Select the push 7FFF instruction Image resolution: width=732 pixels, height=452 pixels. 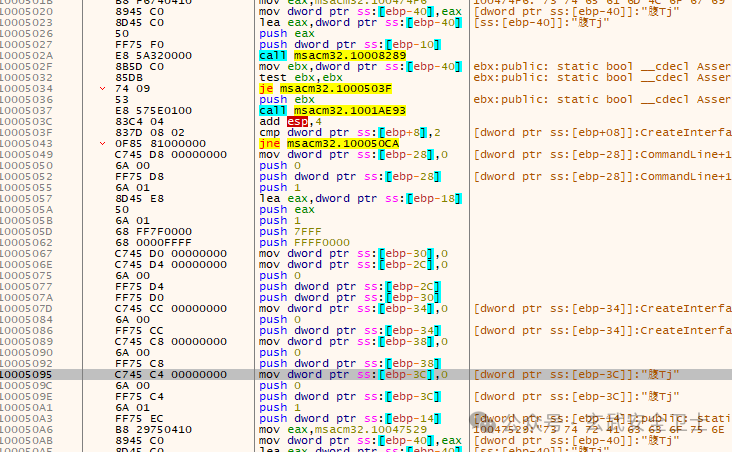pos(290,232)
